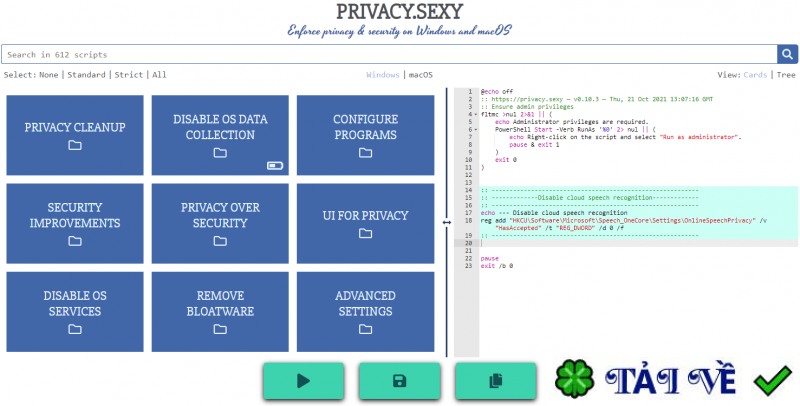Switch view to Tree

click(786, 75)
